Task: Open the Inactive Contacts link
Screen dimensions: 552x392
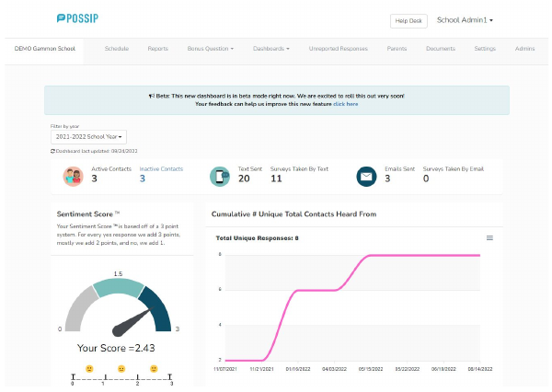Action: click(161, 168)
